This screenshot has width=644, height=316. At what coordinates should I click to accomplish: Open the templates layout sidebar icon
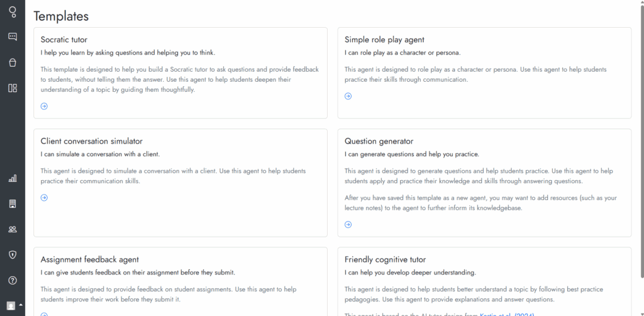tap(13, 88)
